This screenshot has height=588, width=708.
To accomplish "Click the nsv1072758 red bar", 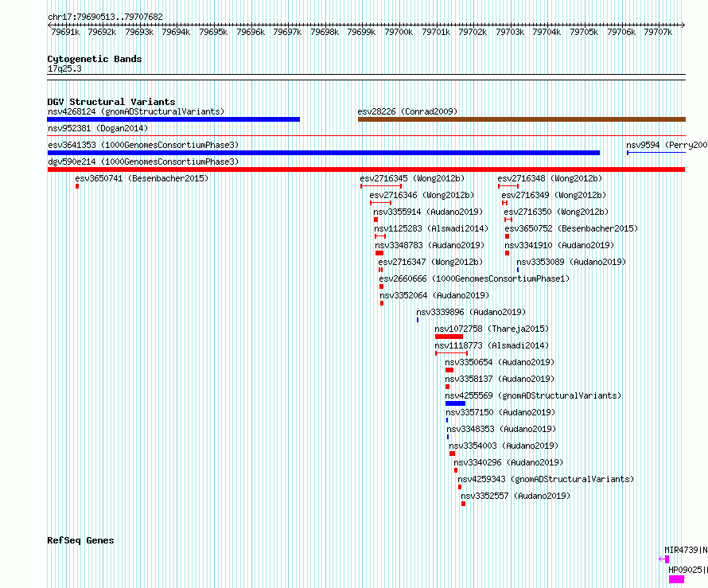I will (x=449, y=337).
